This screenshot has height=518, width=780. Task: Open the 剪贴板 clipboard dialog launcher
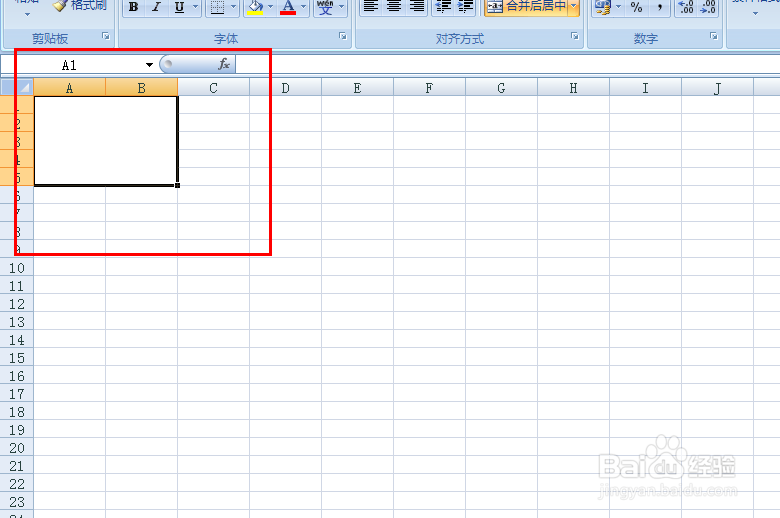click(x=105, y=36)
